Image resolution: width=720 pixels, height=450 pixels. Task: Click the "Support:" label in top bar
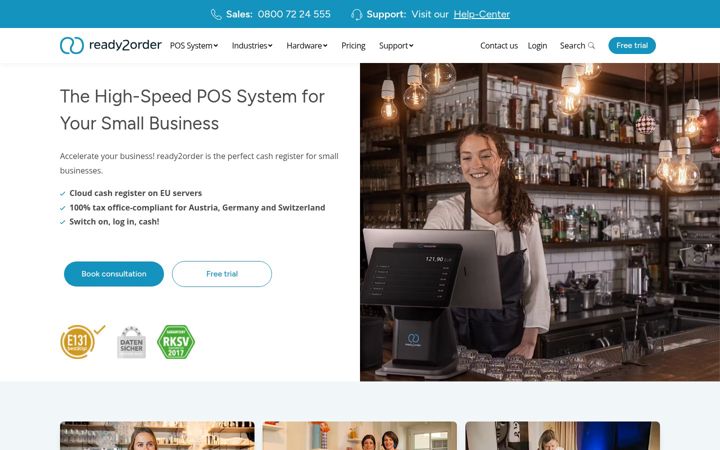coord(386,14)
